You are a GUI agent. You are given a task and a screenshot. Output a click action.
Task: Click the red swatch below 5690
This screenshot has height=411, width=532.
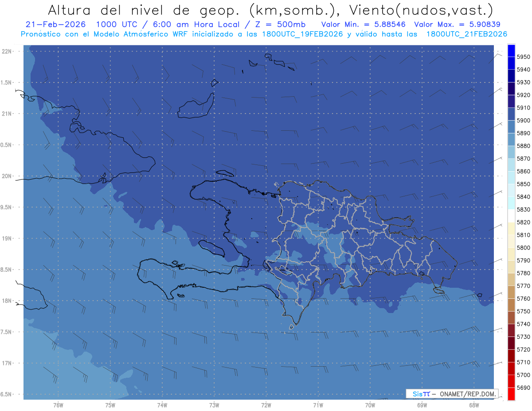pyautogui.click(x=511, y=394)
